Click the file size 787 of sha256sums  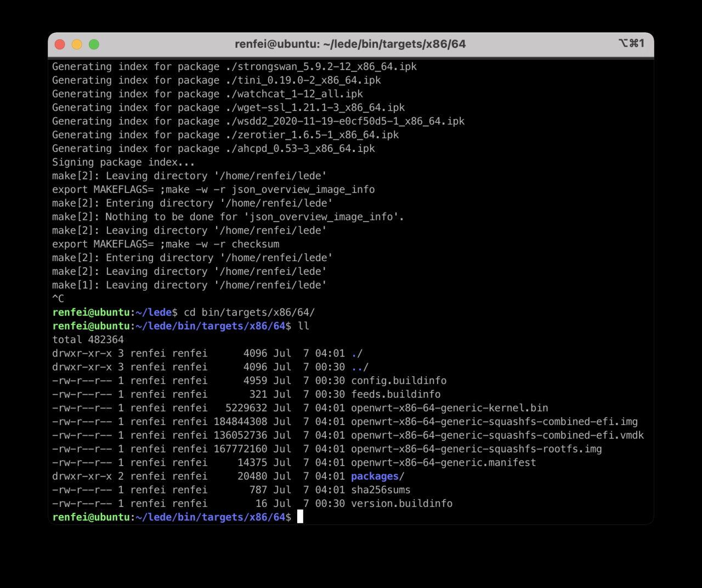[258, 490]
